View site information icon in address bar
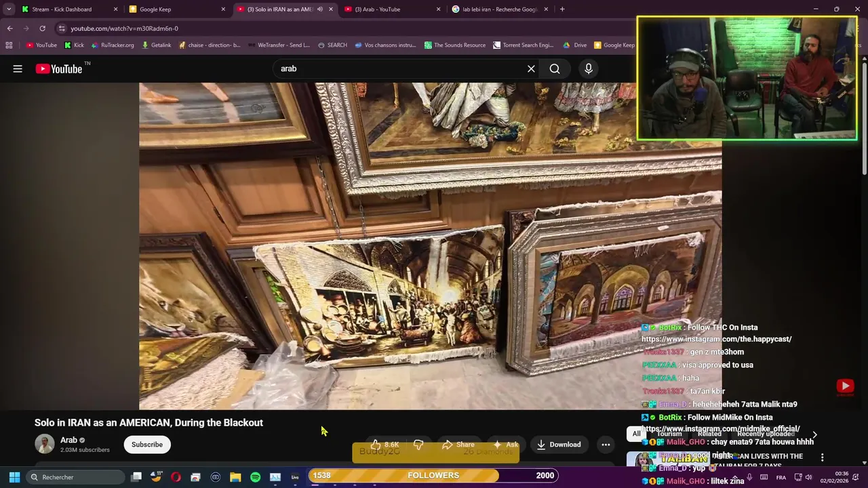 (x=62, y=28)
